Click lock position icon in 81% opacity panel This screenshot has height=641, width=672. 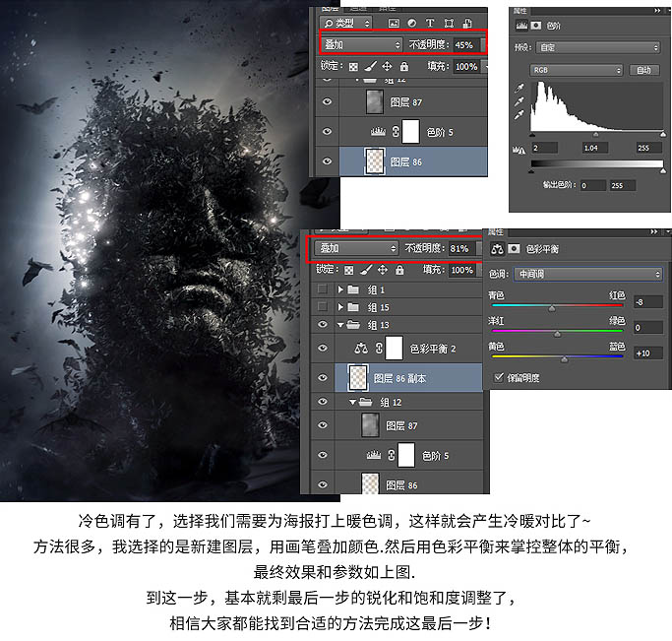point(383,270)
